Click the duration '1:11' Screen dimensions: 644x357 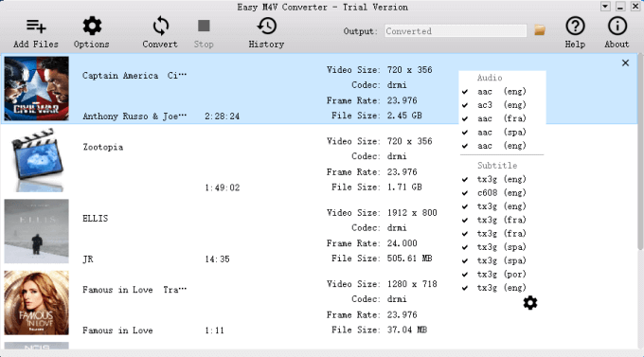click(x=214, y=330)
